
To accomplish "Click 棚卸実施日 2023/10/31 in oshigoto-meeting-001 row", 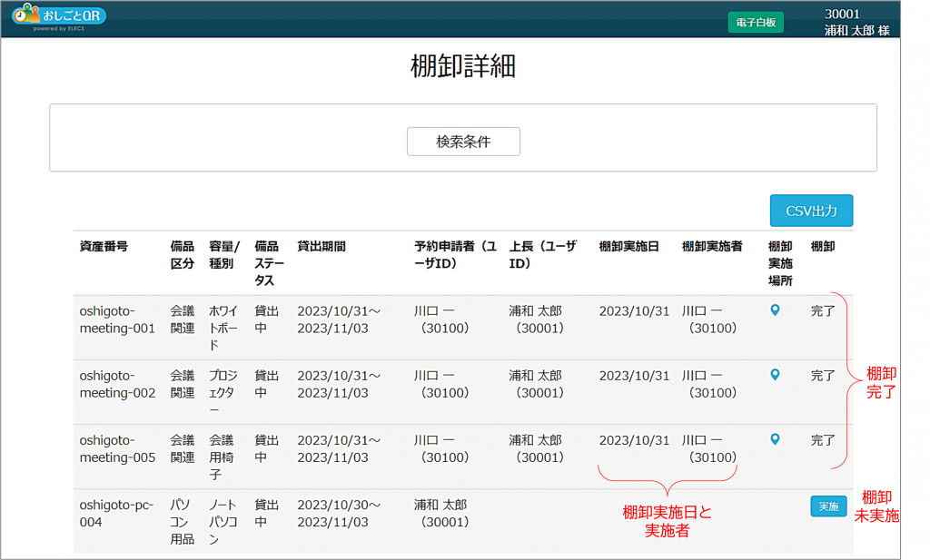I will 634,310.
